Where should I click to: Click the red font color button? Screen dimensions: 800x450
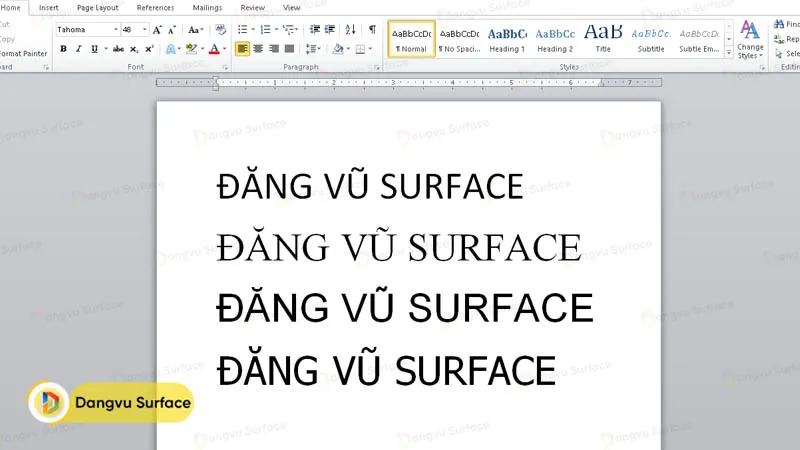click(214, 48)
